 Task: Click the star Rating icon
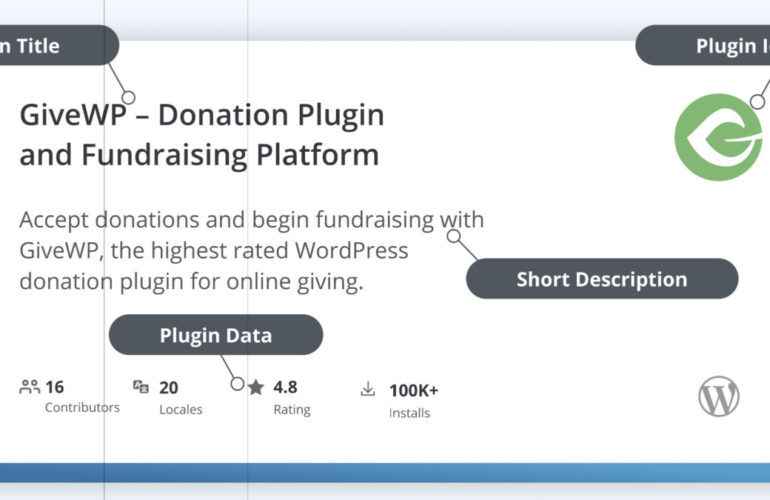[x=256, y=387]
